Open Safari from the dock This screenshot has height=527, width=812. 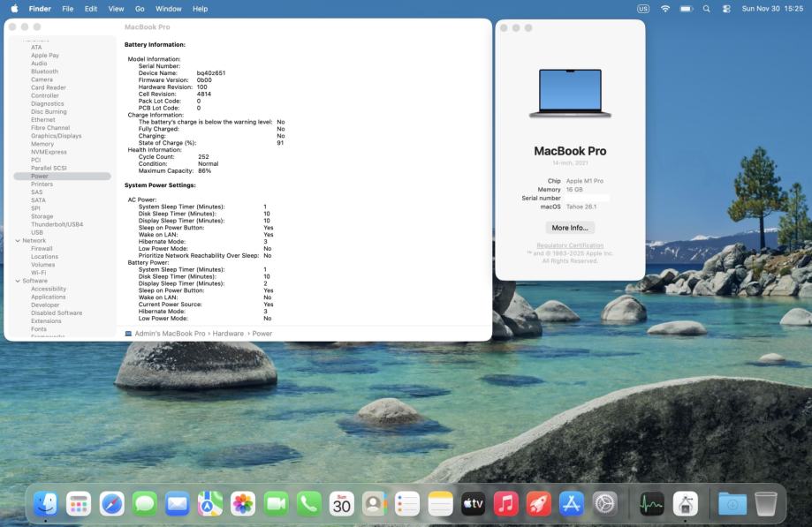112,503
